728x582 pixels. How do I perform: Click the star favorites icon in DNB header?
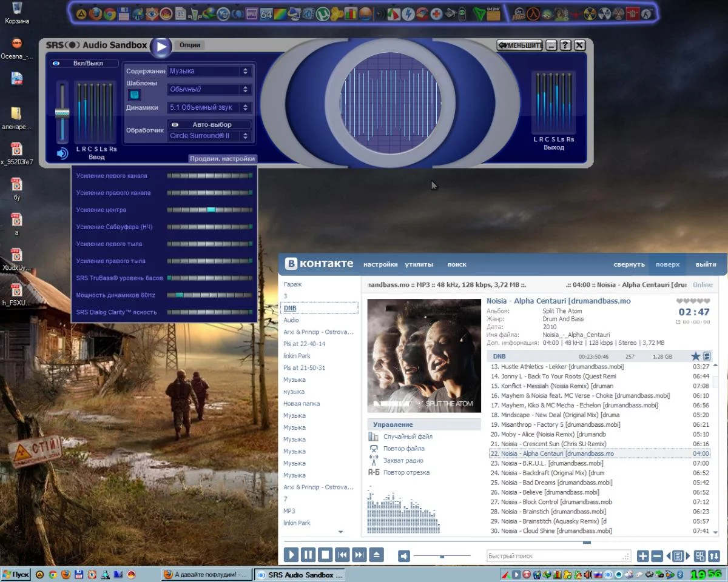[695, 356]
